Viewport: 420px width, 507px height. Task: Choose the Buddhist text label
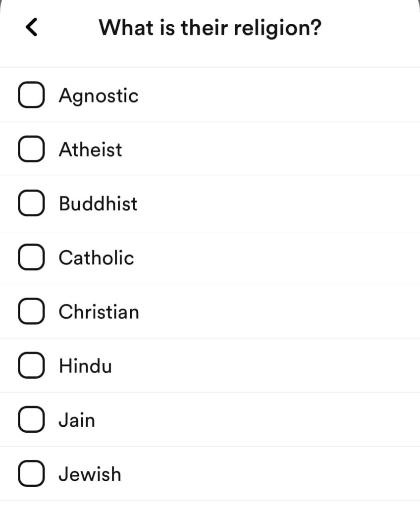pos(98,203)
